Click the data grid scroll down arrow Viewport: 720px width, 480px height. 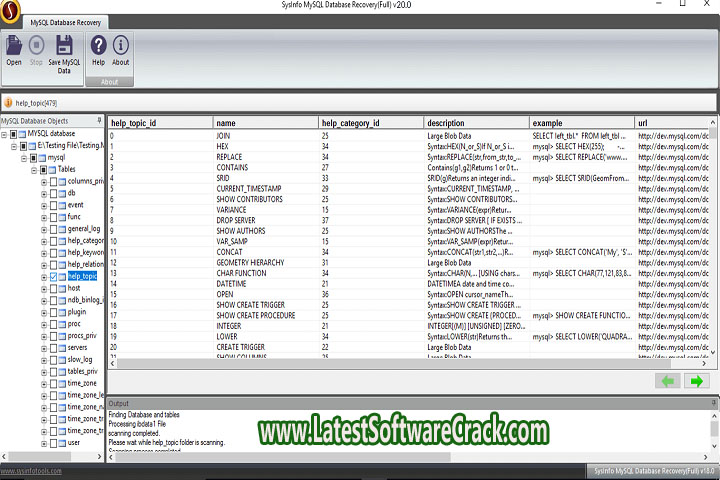click(713, 353)
